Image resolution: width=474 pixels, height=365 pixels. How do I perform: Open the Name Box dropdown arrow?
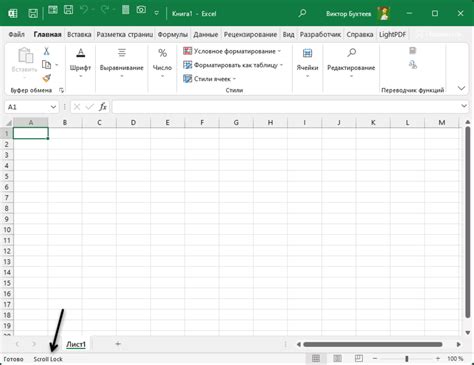point(53,107)
